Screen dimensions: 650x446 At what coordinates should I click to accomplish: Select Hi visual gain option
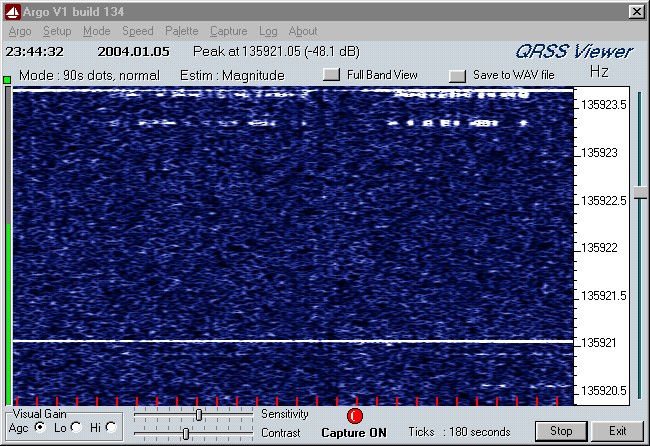pyautogui.click(x=111, y=427)
